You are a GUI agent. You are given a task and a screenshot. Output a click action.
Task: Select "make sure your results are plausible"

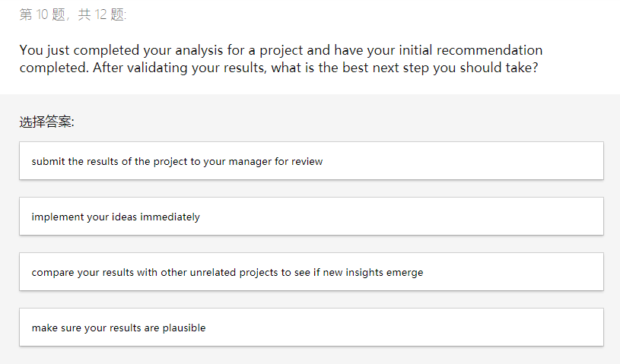click(311, 328)
